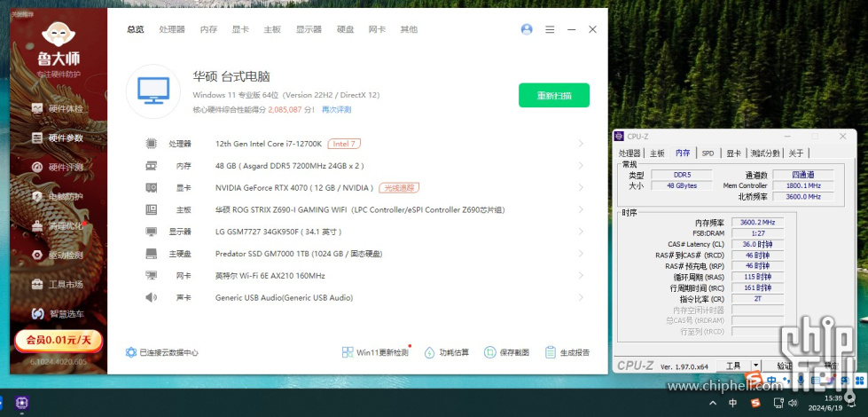Screen dimensions: 868x417
Task: Click the CPU-Z 工具 button
Action: point(733,366)
